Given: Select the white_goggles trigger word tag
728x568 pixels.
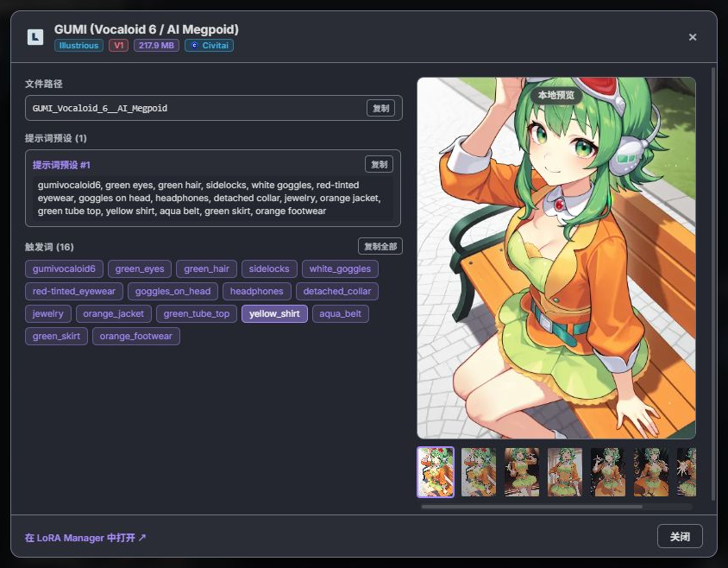Looking at the screenshot, I should tap(341, 268).
